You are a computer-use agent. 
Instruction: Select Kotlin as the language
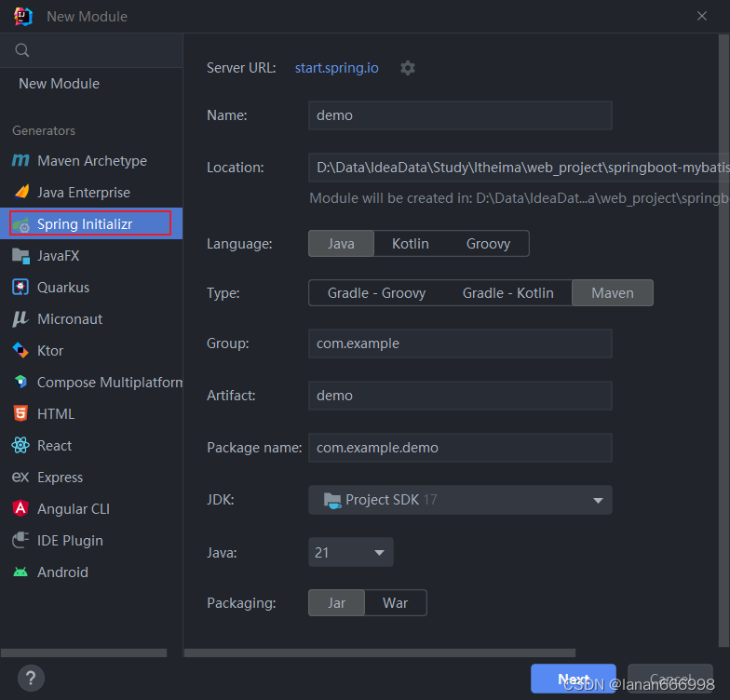pos(410,244)
